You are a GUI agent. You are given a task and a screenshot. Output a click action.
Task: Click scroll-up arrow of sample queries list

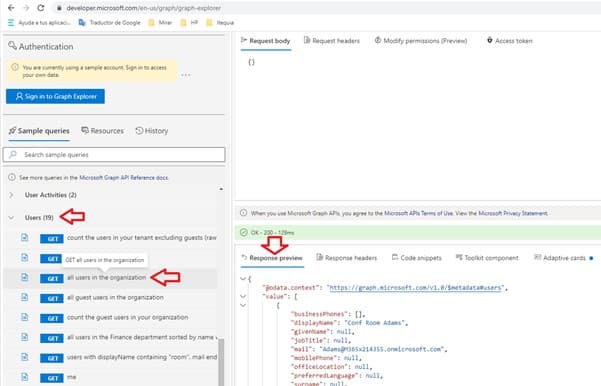pos(221,189)
